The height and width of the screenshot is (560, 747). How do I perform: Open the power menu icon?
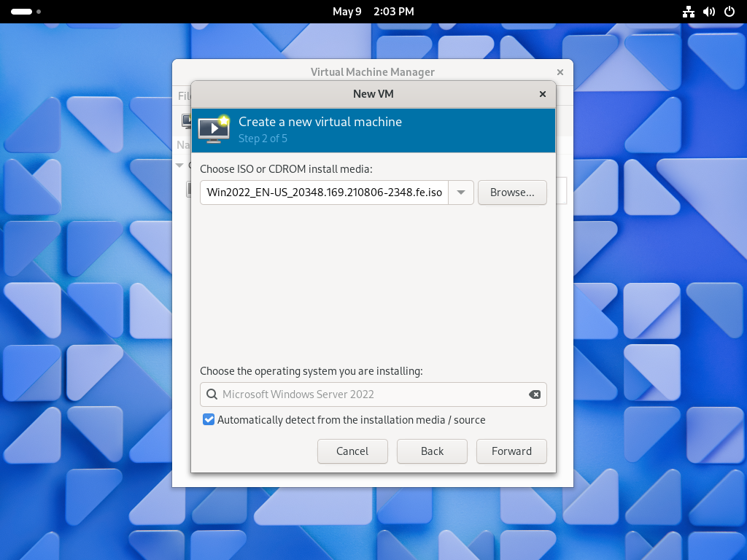point(729,12)
